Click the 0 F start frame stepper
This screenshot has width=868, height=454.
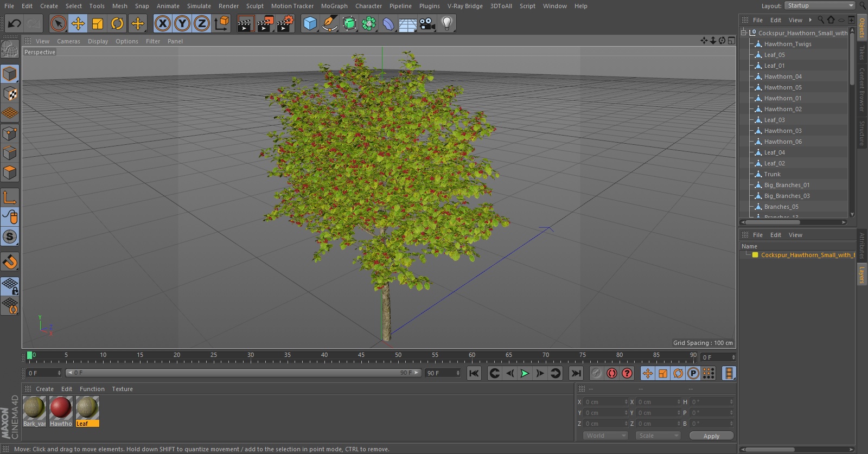coord(59,373)
